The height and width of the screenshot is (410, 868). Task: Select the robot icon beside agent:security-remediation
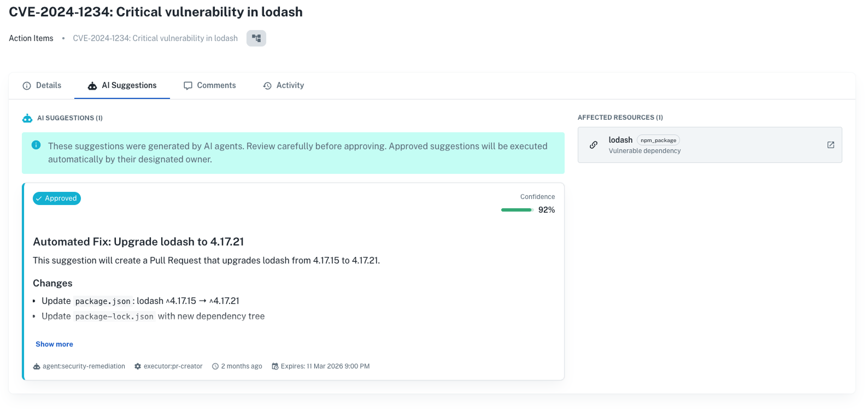tap(36, 366)
